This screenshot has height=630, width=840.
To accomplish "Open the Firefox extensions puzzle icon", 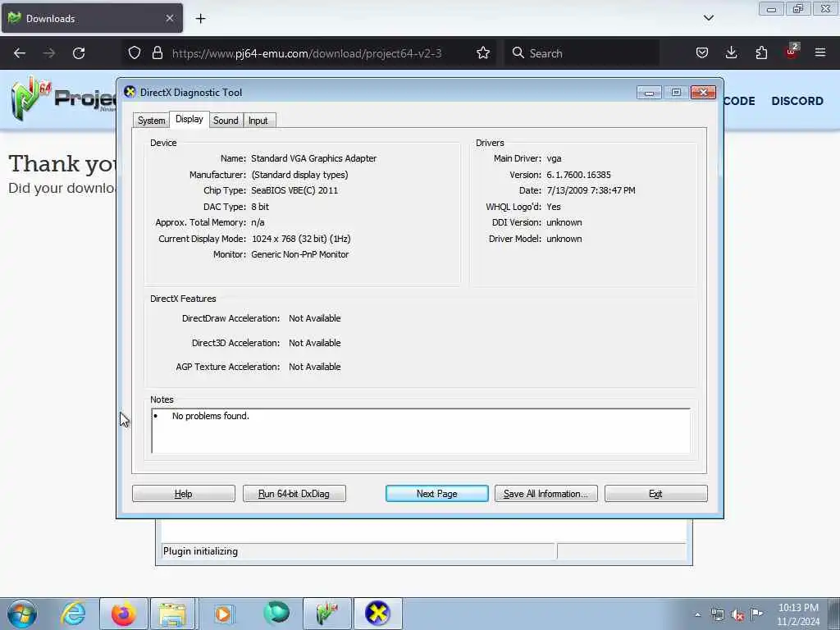I will [x=761, y=52].
